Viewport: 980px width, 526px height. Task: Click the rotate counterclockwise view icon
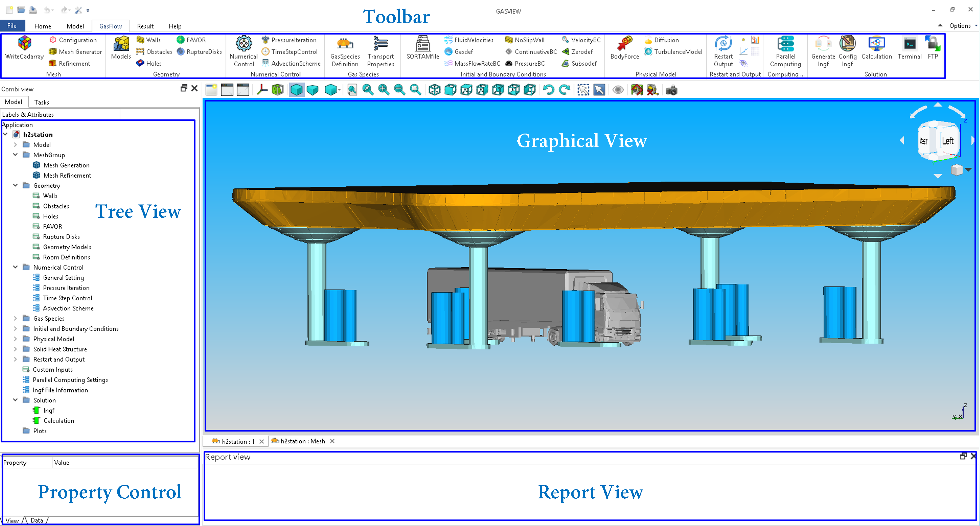point(548,90)
